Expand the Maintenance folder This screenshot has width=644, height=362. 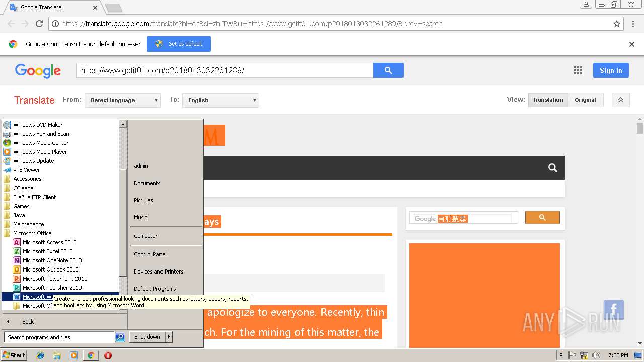point(28,224)
